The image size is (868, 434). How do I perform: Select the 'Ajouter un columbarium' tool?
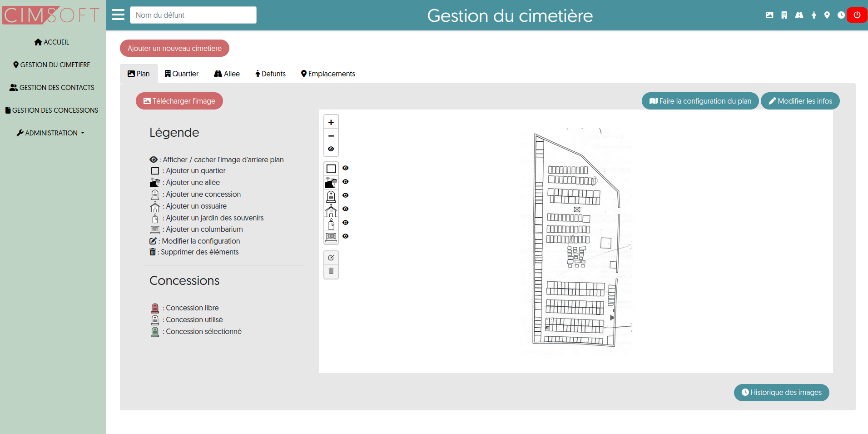[331, 237]
